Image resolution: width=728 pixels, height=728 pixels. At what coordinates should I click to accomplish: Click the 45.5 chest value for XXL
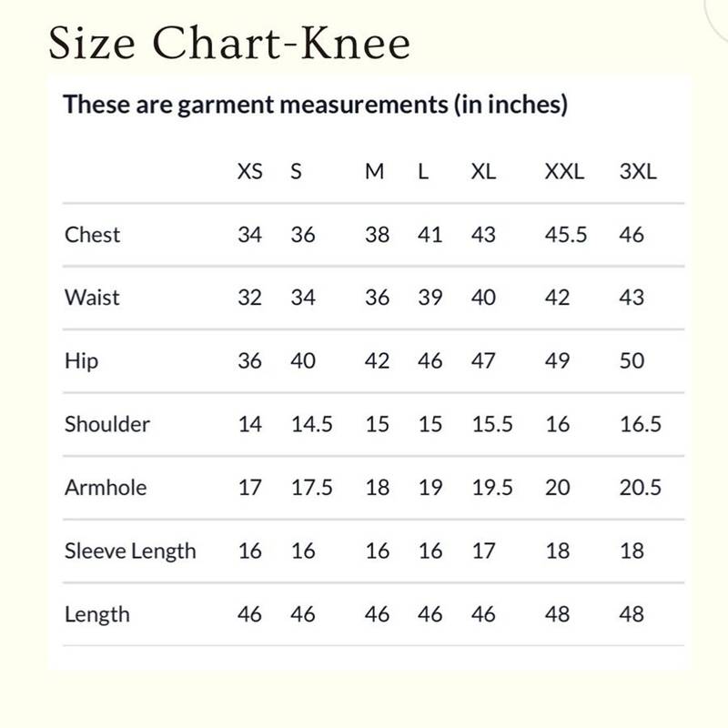(565, 235)
